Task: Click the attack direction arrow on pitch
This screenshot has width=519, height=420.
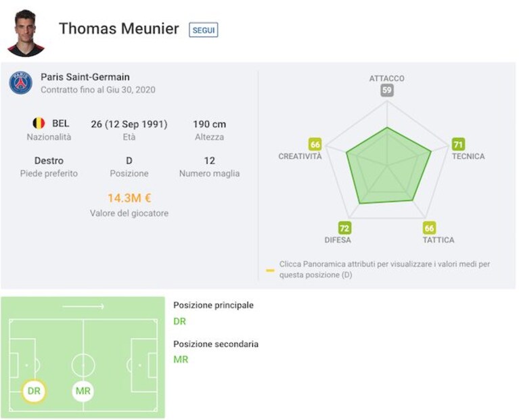Action: coord(83,306)
